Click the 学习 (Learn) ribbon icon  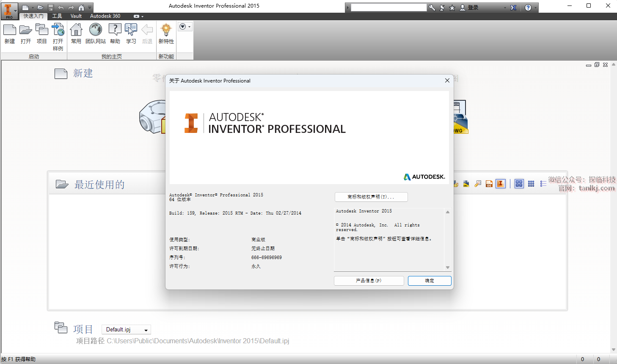click(x=131, y=33)
